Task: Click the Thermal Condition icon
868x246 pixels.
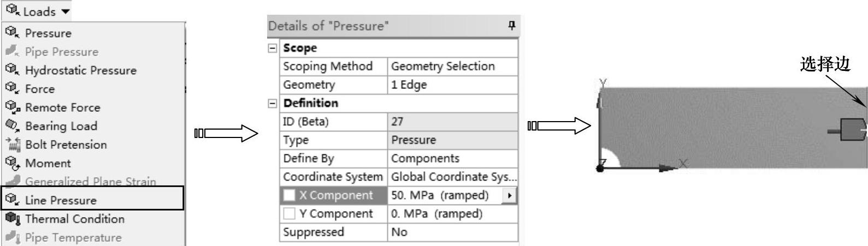Action: coord(12,218)
